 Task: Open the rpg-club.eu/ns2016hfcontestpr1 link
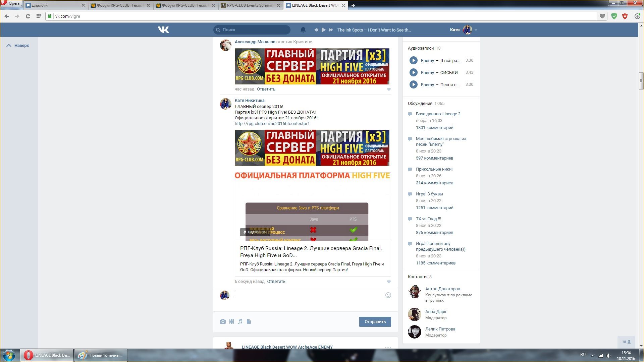pyautogui.click(x=272, y=124)
